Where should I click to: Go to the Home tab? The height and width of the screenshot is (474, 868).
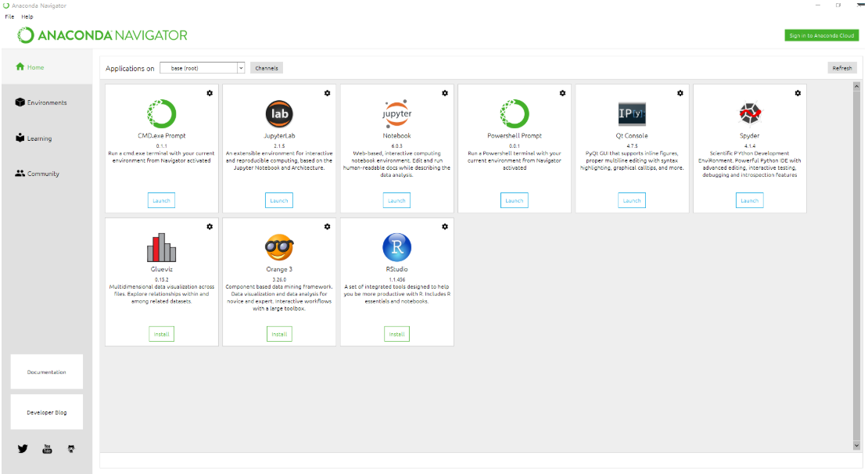tap(46, 67)
